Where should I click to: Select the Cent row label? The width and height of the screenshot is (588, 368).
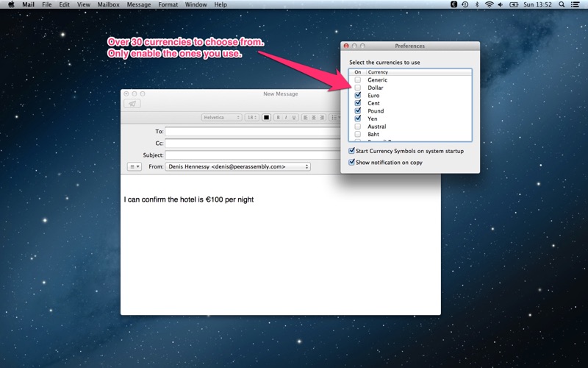[x=373, y=103]
